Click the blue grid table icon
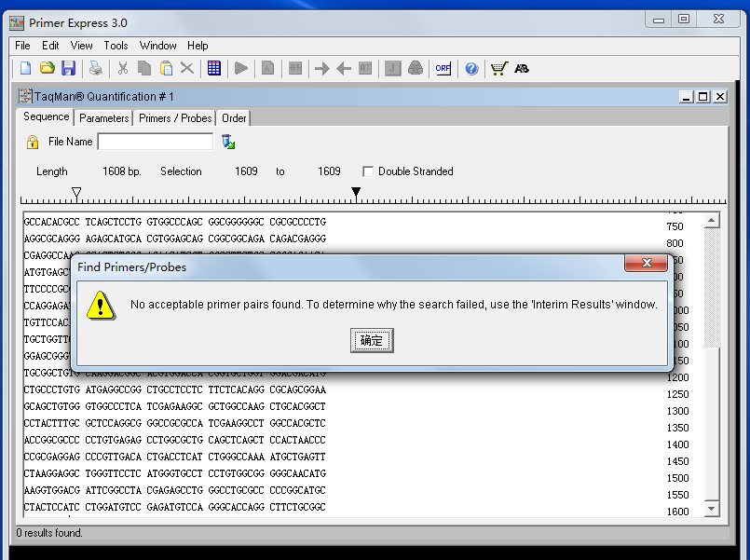 tap(213, 68)
